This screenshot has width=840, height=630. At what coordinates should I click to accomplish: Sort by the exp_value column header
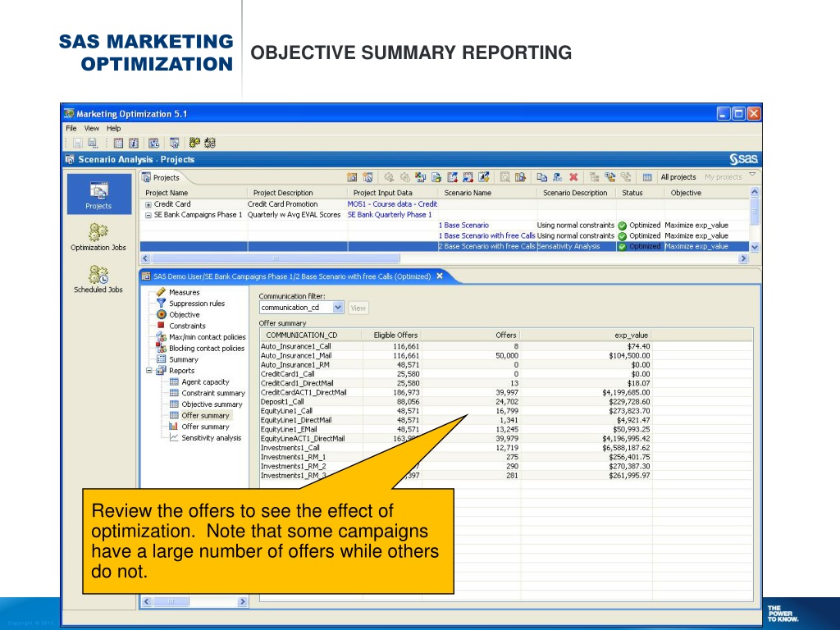(631, 336)
